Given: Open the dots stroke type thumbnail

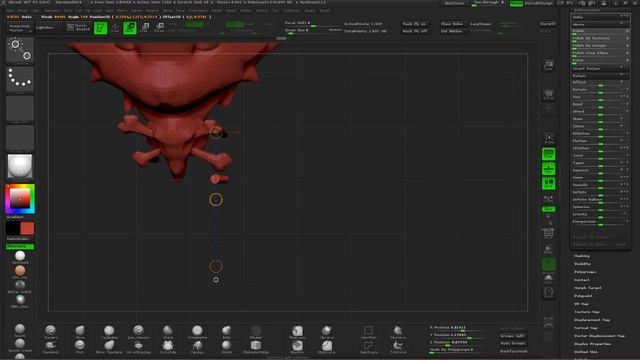Looking at the screenshot, I should pos(20,78).
